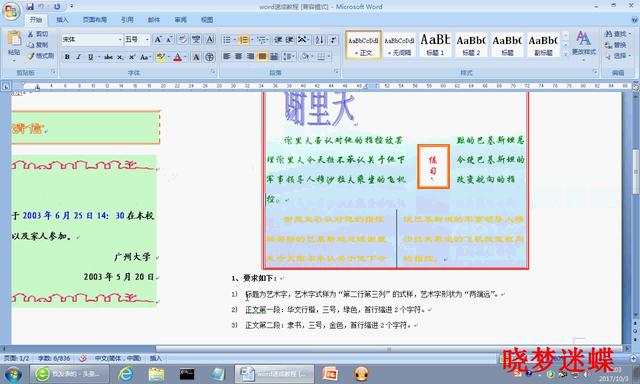Toggle Bold formatting

pos(67,57)
